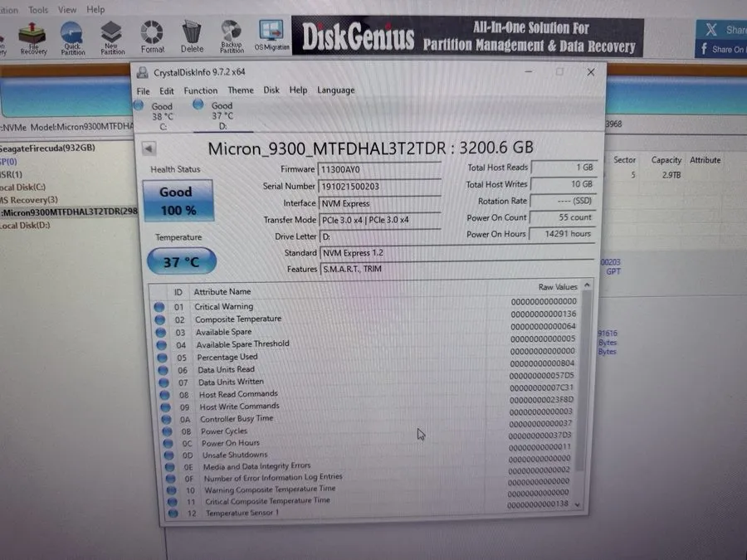Click the status orb for Percentage Used row
The height and width of the screenshot is (560, 747).
pos(163,358)
